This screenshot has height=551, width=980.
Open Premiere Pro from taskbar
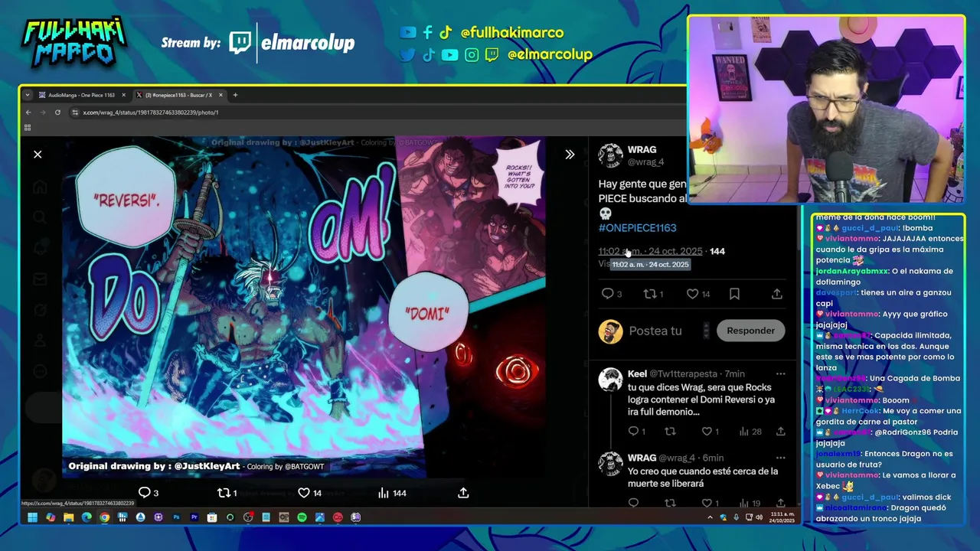194,517
